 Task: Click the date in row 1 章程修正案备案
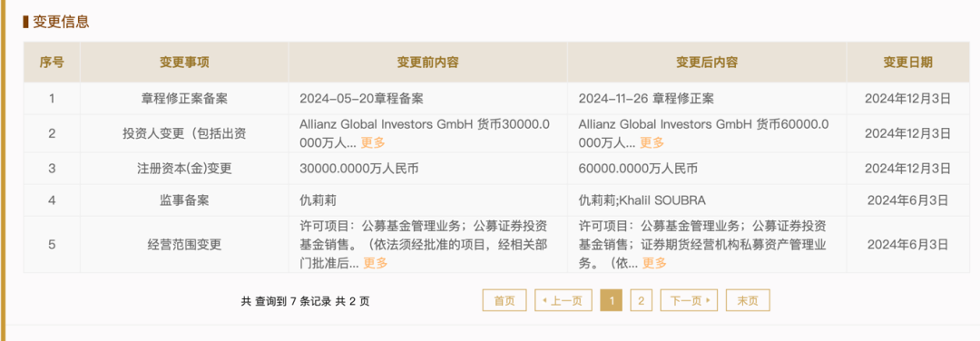[x=908, y=99]
